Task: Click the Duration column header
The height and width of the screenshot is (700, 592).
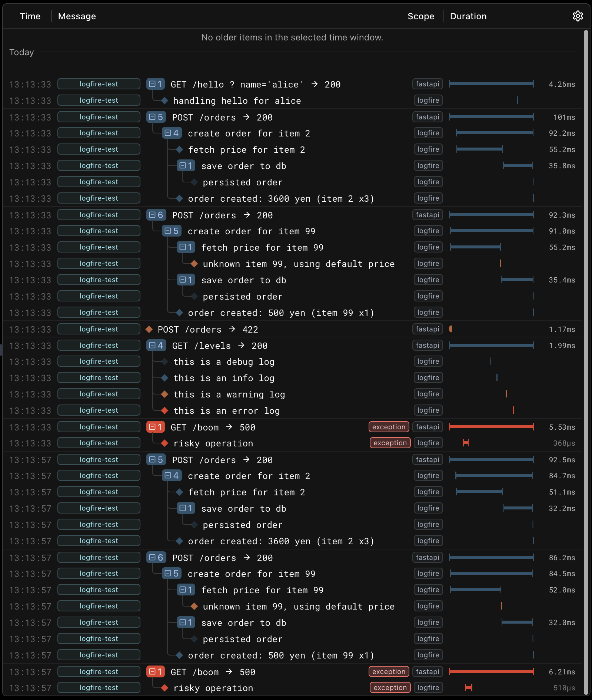Action: 468,16
